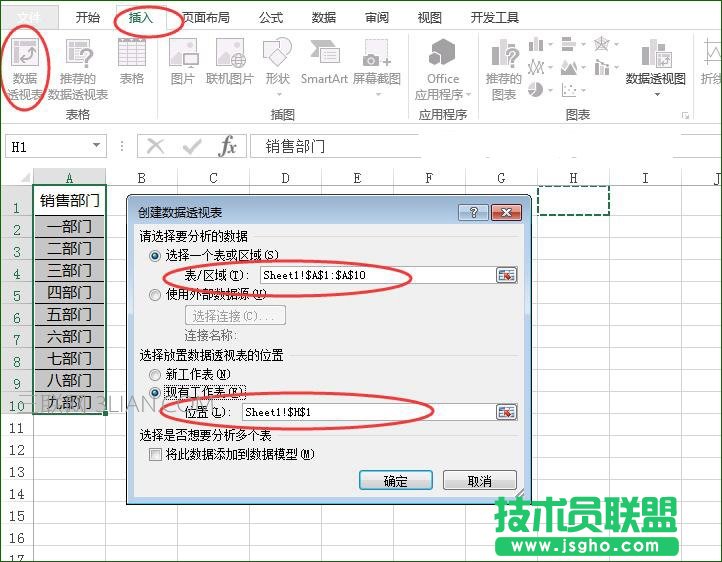Open 推荐的图表 recommended charts

[x=504, y=69]
